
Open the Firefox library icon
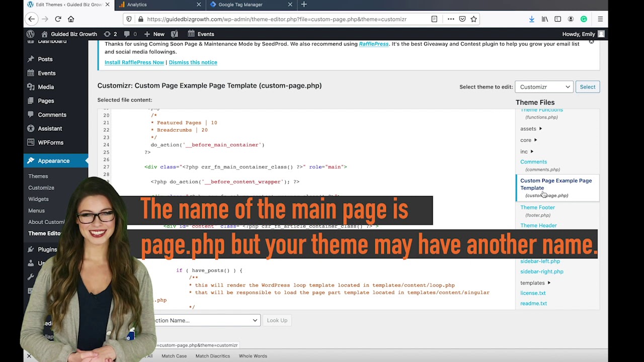pyautogui.click(x=545, y=19)
